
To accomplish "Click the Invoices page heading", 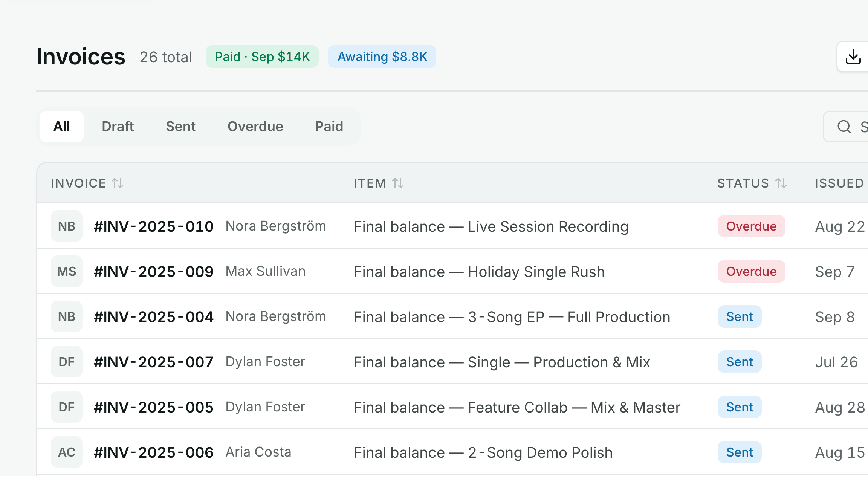I will click(81, 57).
